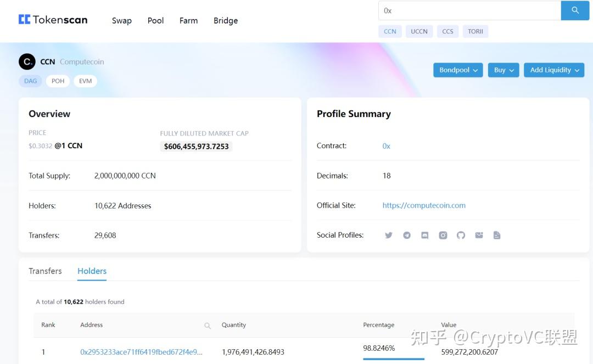Open the Add Liquidity dropdown
The image size is (593, 364).
click(x=554, y=70)
